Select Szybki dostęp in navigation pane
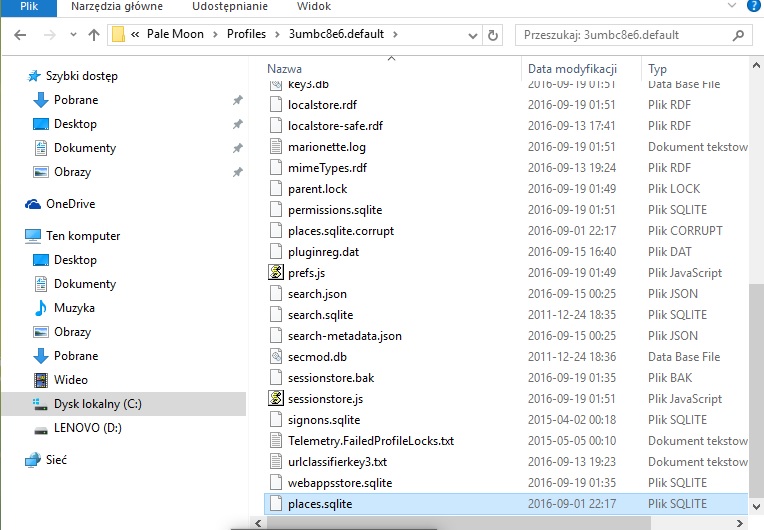 [x=82, y=76]
